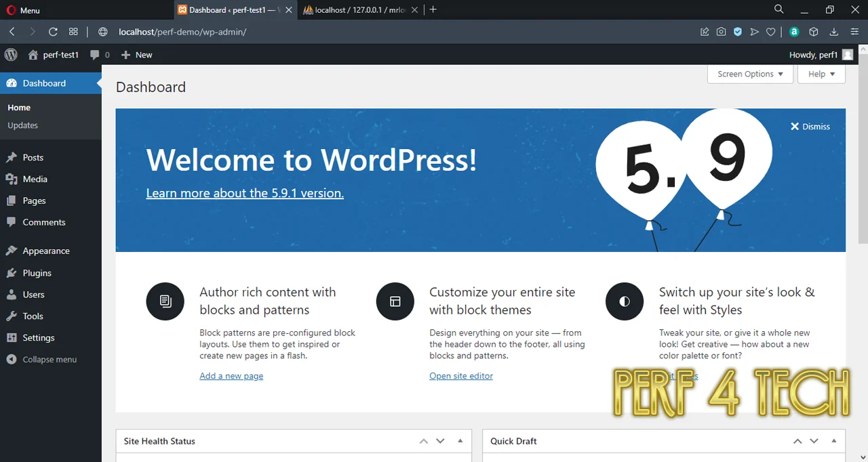Open the Easy Setup sliders icon
The width and height of the screenshot is (868, 462).
(854, 32)
